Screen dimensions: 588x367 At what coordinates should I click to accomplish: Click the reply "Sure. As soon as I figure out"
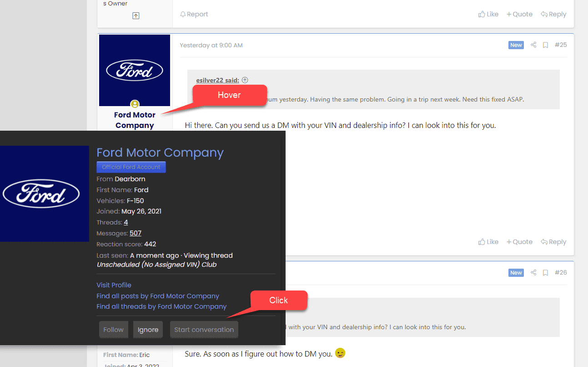(259, 354)
